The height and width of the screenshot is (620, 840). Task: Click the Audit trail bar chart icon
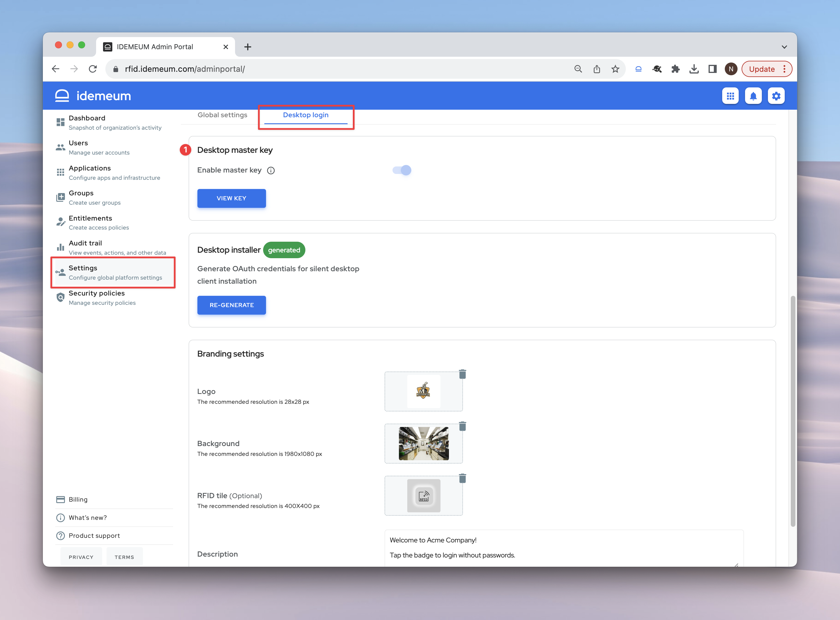tap(60, 247)
